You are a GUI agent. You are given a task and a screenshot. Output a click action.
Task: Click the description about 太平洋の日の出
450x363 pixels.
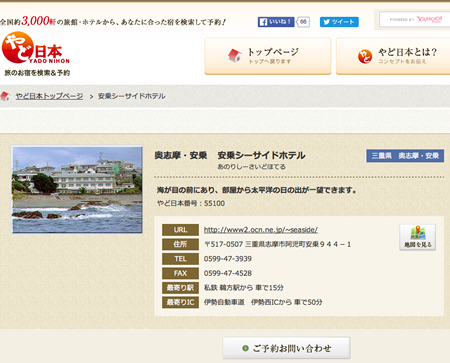(257, 190)
